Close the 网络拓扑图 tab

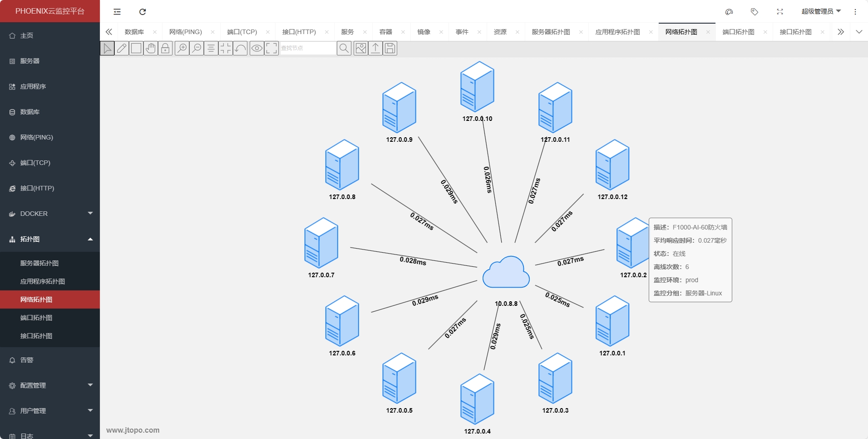(x=708, y=32)
